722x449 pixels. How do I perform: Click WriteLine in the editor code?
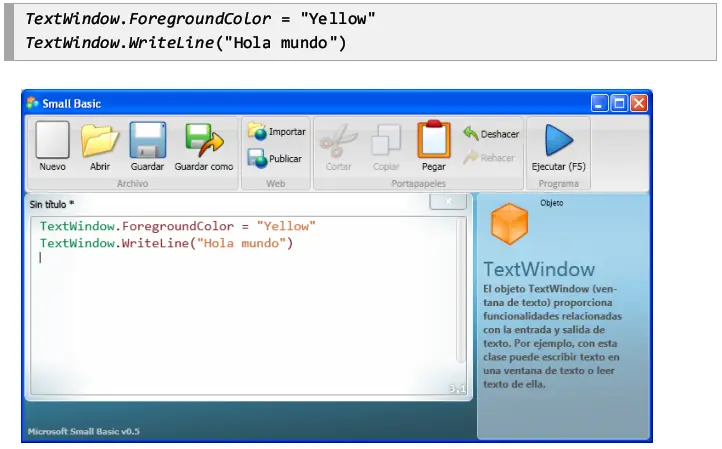coord(156,243)
